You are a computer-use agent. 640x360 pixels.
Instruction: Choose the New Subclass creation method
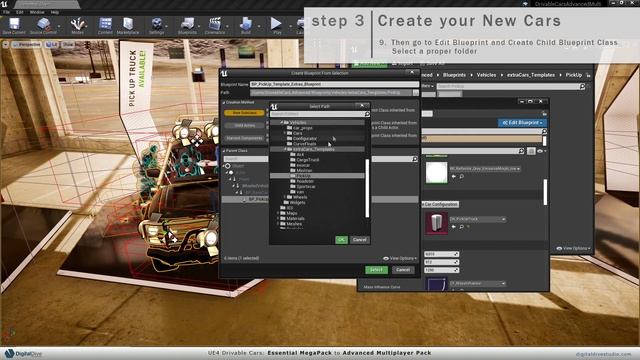(x=244, y=113)
